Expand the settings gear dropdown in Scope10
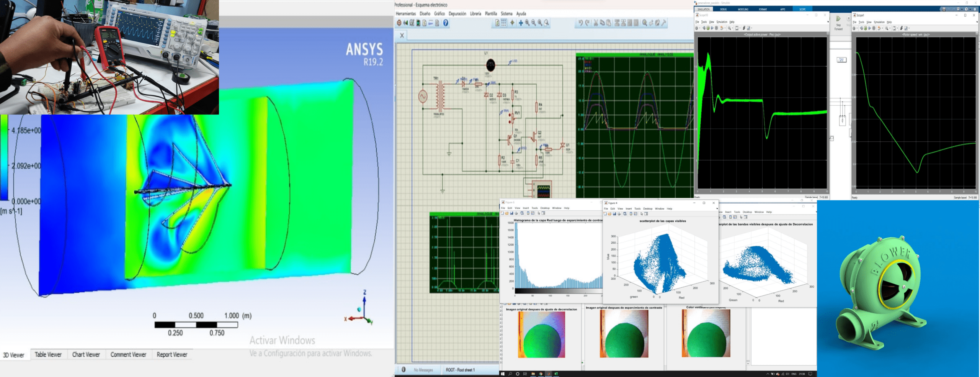The width and height of the screenshot is (980, 377). point(700,28)
